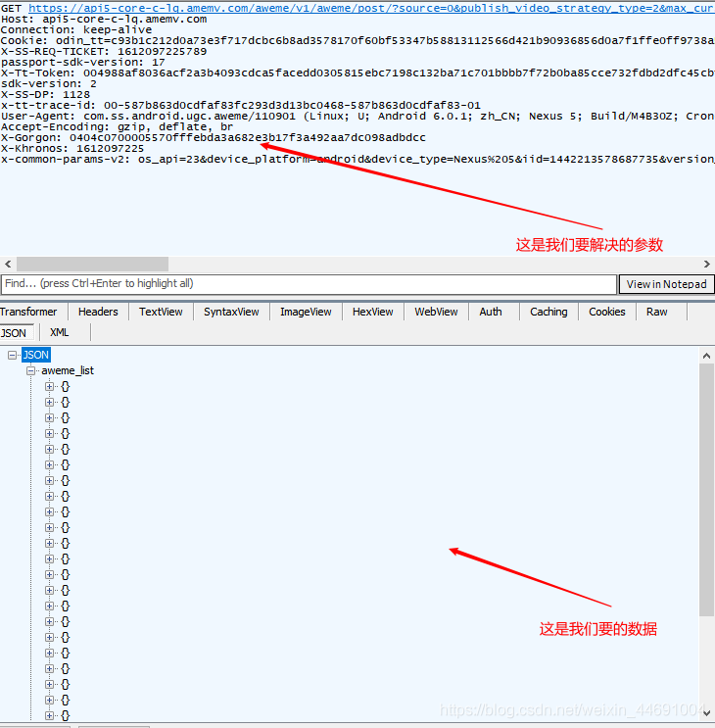Select the root JSON tree item
This screenshot has width=715, height=728.
coord(35,355)
